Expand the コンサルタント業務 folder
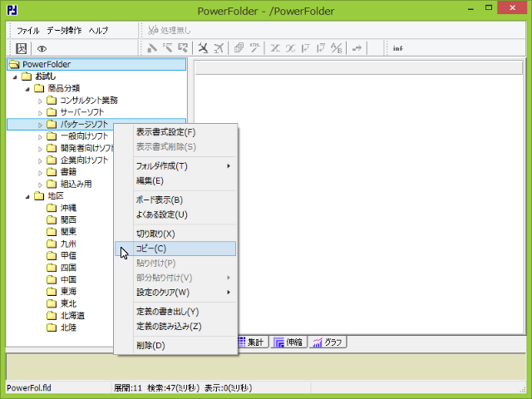This screenshot has width=532, height=399. pos(40,101)
